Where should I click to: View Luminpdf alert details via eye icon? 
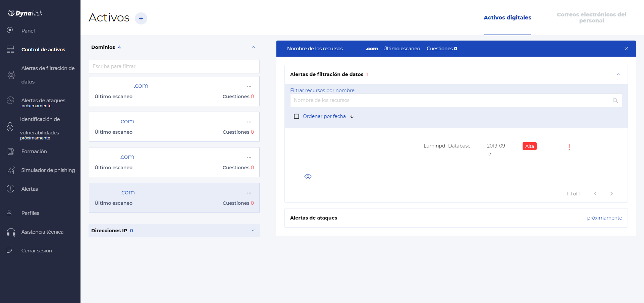coord(308,177)
